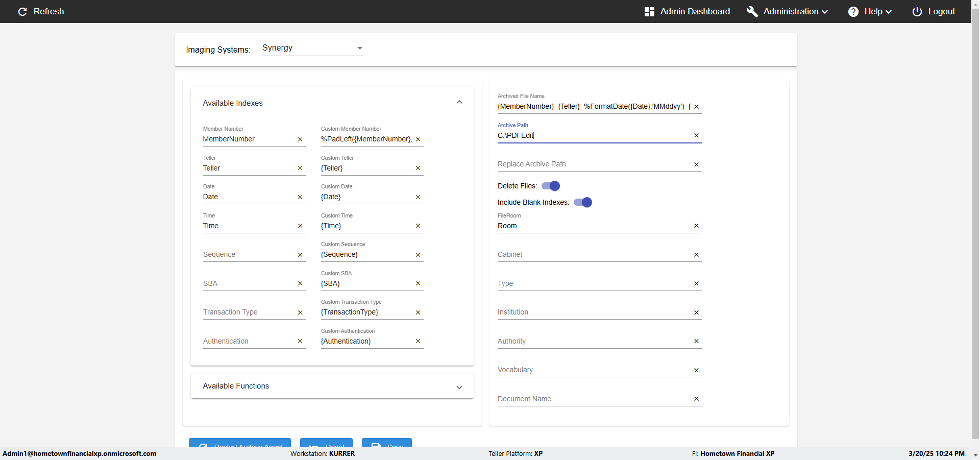Expand the Available Functions panel
This screenshot has height=460, width=980.
459,387
